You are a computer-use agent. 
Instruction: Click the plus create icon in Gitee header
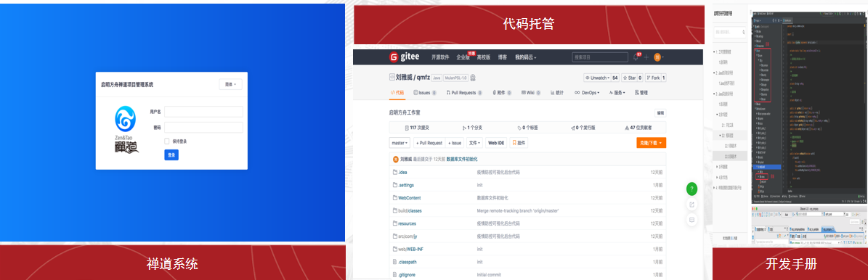(x=646, y=57)
